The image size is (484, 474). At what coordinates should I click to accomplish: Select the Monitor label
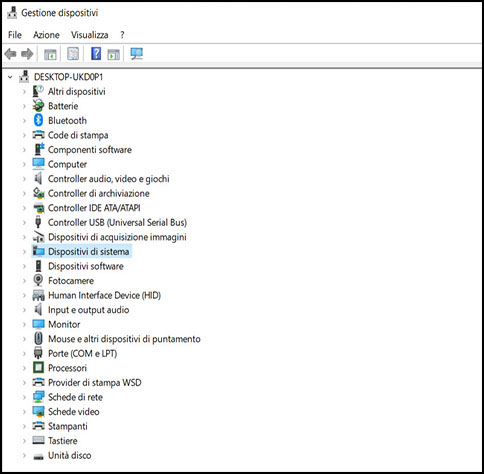(x=64, y=324)
